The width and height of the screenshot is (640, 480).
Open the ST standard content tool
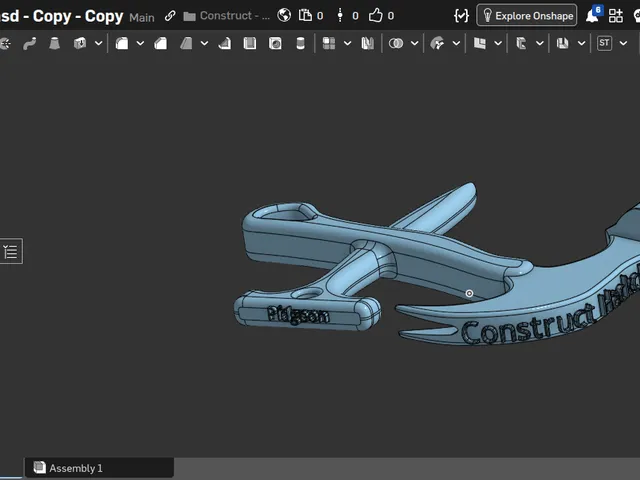[x=604, y=43]
